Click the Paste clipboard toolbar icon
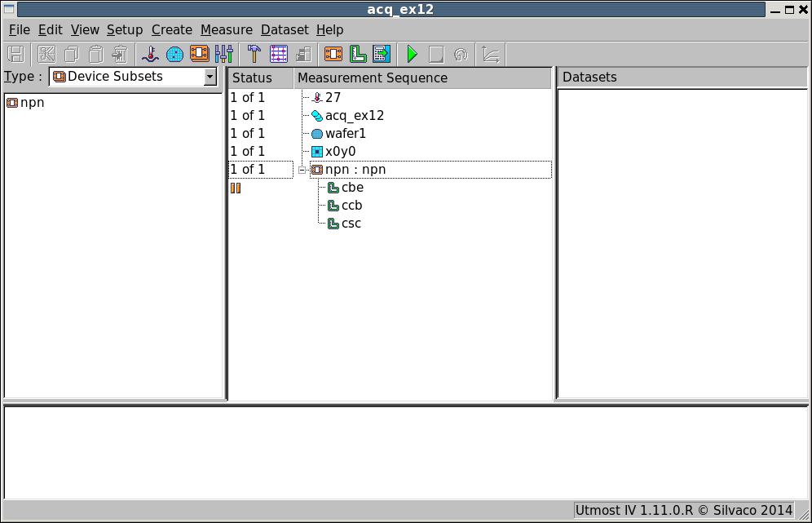 (x=96, y=54)
